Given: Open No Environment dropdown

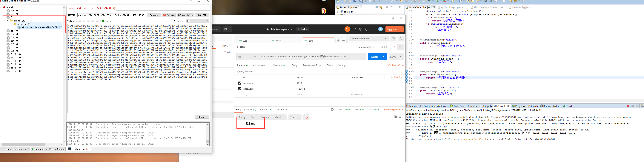Looking at the screenshot, I should tap(369, 38).
